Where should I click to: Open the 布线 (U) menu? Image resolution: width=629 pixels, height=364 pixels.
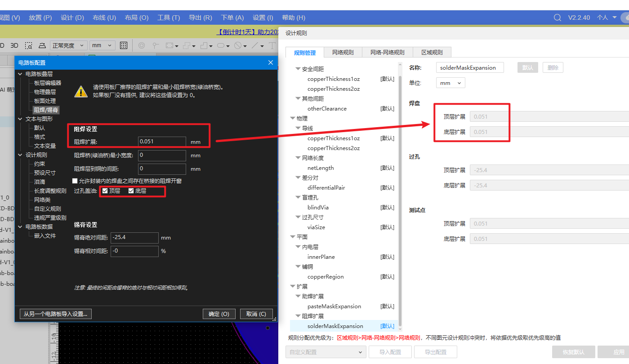click(x=104, y=18)
